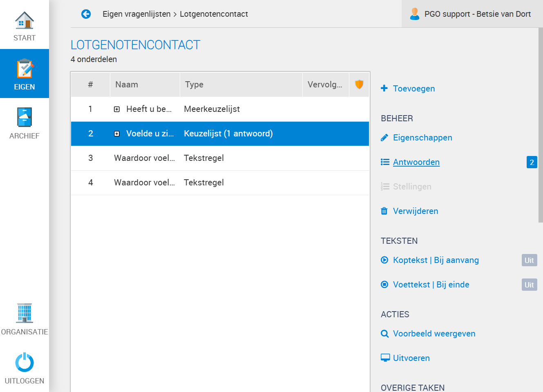This screenshot has height=392, width=543.
Task: Open the ARCHIEF filing cabinet icon
Action: coord(25,117)
